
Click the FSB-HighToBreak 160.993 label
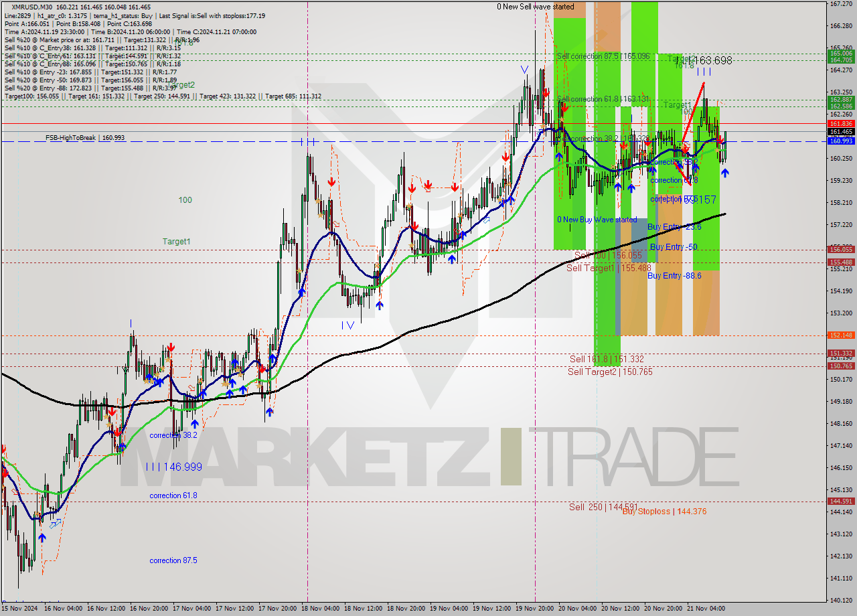tap(85, 138)
